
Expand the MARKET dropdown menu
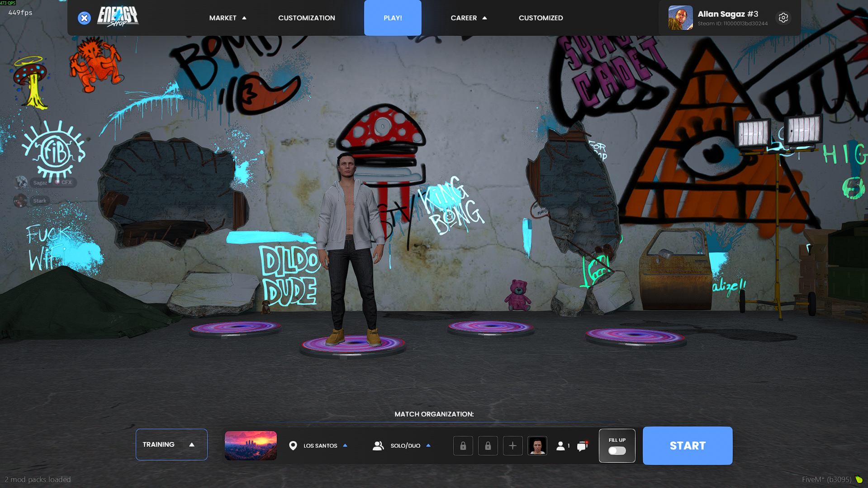point(228,18)
